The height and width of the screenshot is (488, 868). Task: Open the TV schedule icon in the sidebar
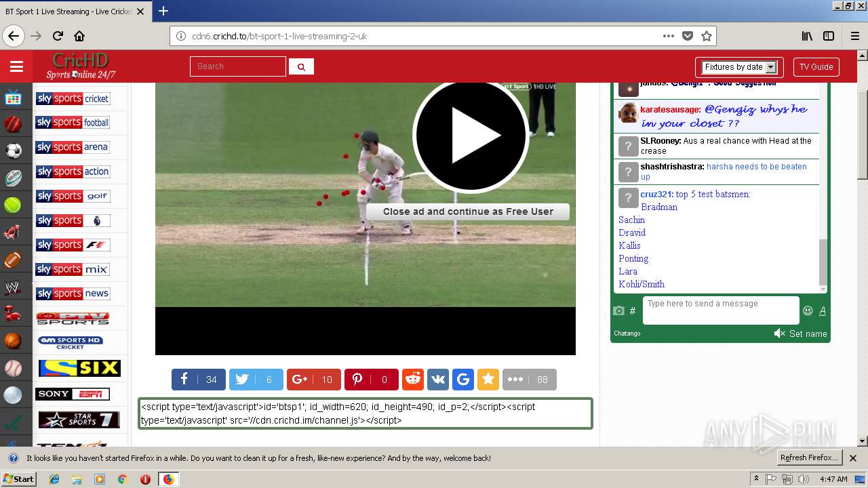coord(14,98)
